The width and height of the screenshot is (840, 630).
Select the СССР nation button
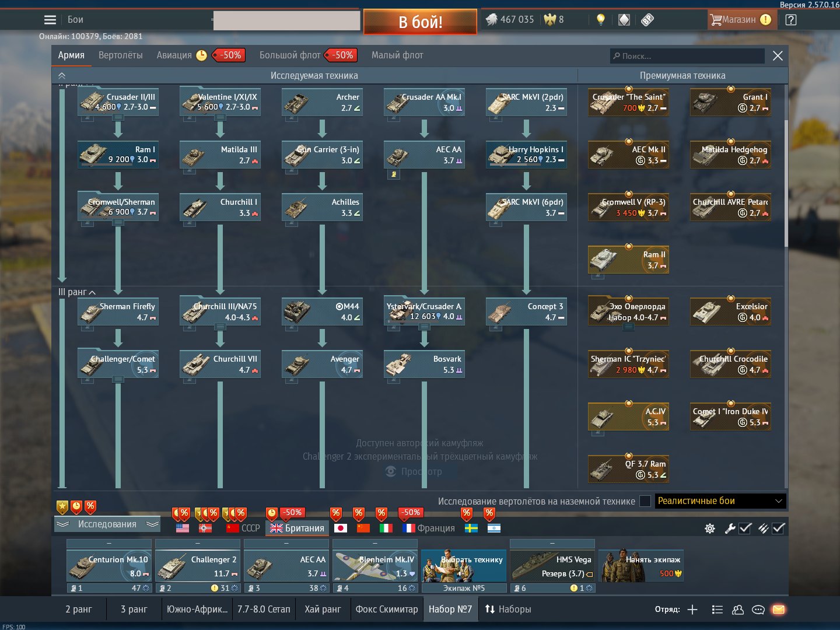pyautogui.click(x=243, y=528)
